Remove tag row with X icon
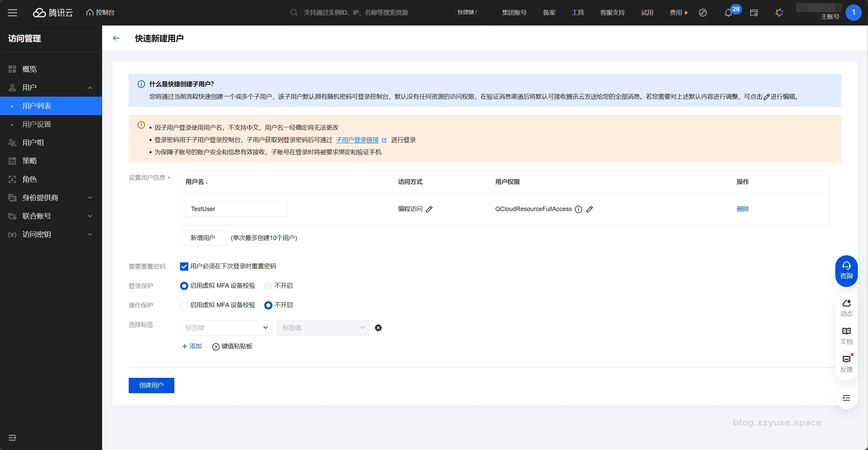868x450 pixels. pos(378,328)
